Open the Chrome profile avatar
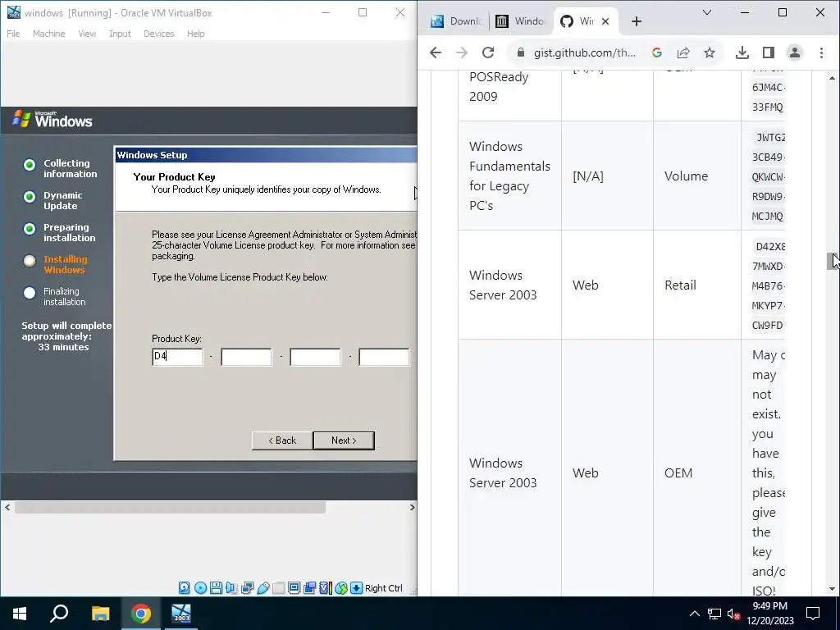Viewport: 840px width, 630px height. (x=794, y=52)
